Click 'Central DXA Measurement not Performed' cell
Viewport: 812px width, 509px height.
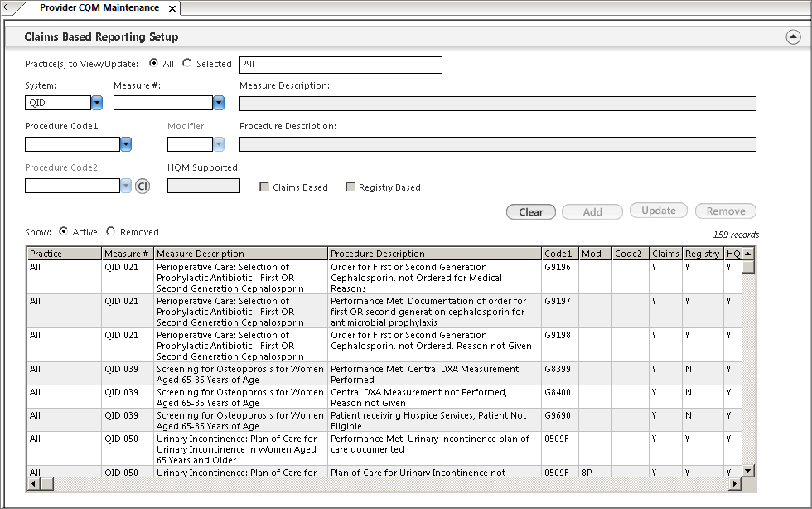coord(434,397)
